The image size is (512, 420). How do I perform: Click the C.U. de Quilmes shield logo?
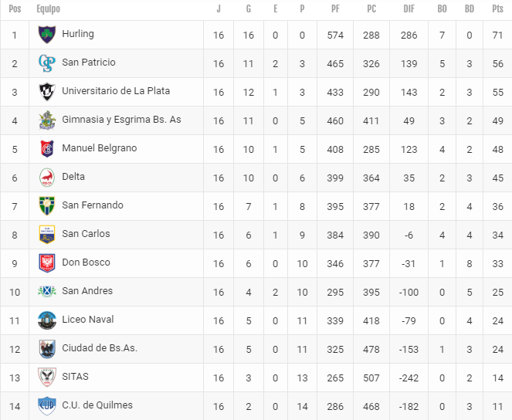46,405
